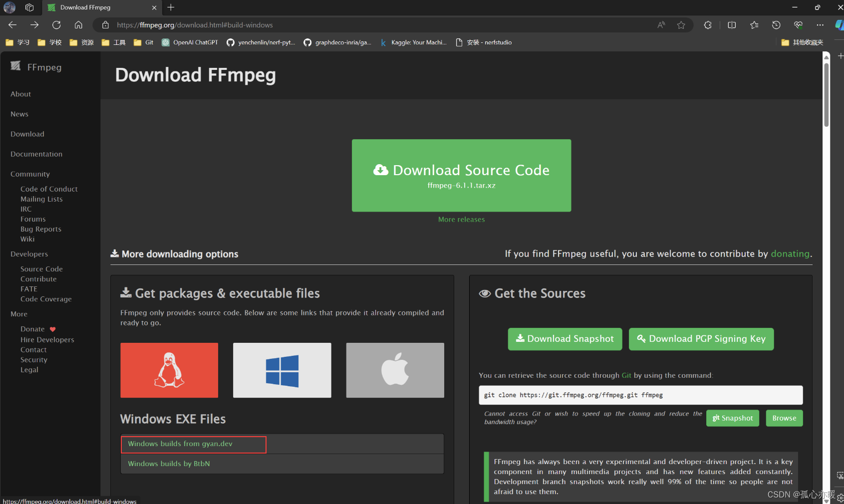Click the Windows logo packages tile
This screenshot has width=844, height=504.
pyautogui.click(x=282, y=370)
